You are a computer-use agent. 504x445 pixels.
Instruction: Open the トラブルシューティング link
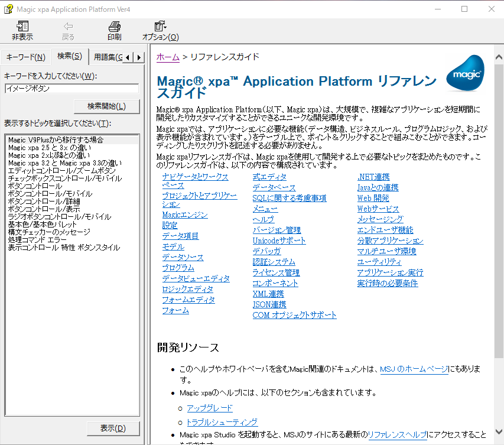[222, 422]
